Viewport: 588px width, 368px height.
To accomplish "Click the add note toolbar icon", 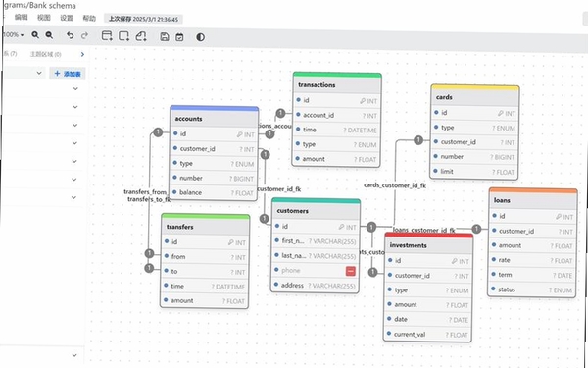I will coord(141,36).
